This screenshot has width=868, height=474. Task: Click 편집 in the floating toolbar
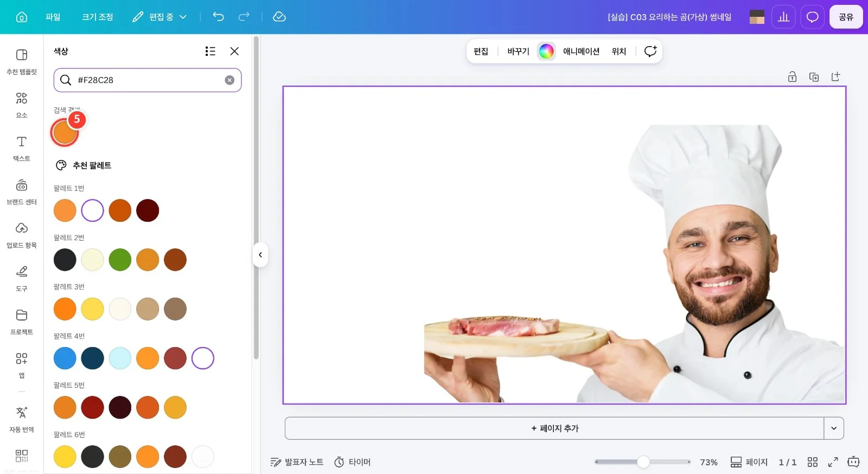coord(481,51)
